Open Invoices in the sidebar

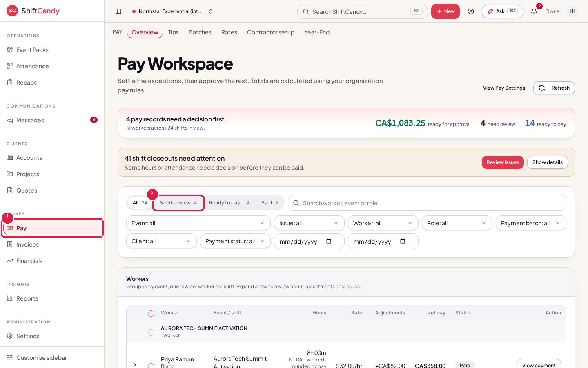click(x=52, y=245)
